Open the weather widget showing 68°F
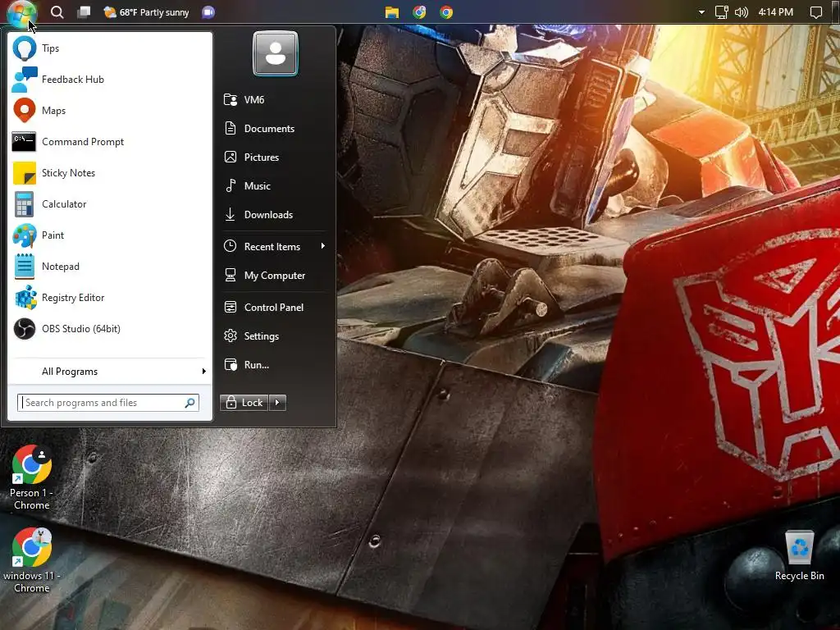The width and height of the screenshot is (840, 630). click(146, 12)
